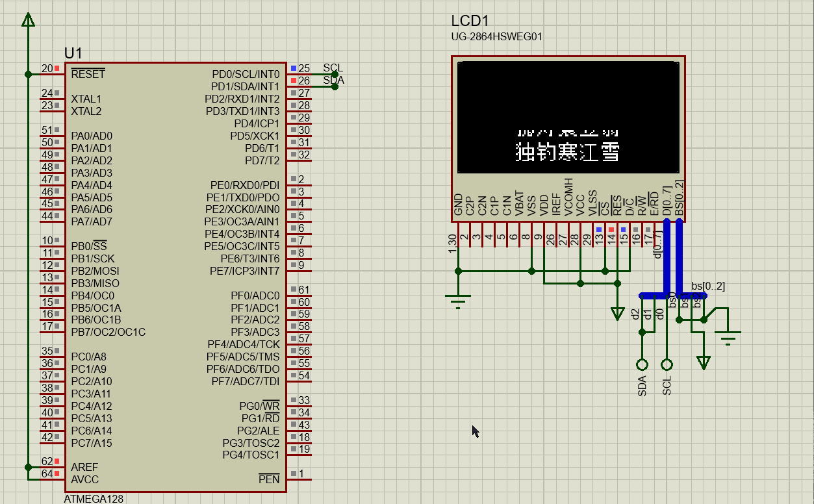The image size is (814, 504).
Task: Select the SCL terminal circle below the LCD
Action: tap(667, 365)
